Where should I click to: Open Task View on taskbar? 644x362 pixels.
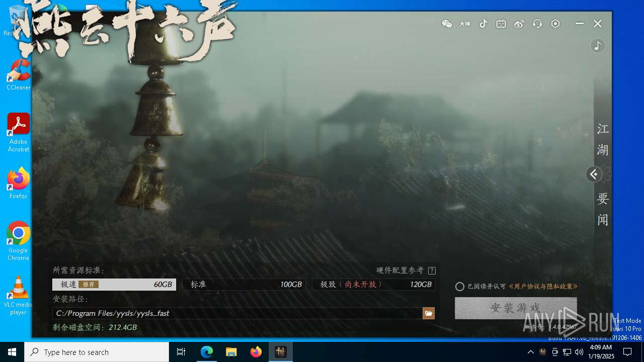pyautogui.click(x=181, y=352)
